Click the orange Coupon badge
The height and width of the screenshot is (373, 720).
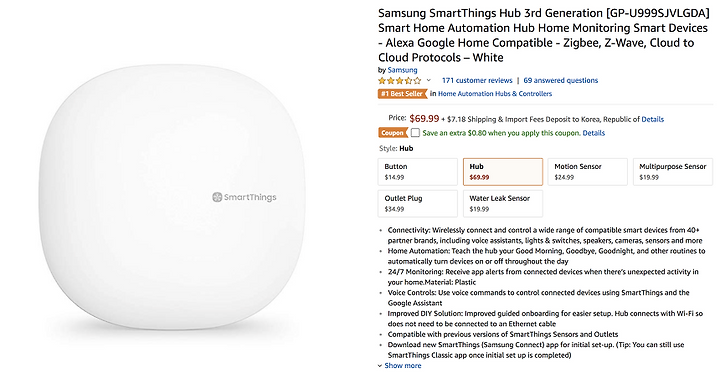[x=393, y=133]
